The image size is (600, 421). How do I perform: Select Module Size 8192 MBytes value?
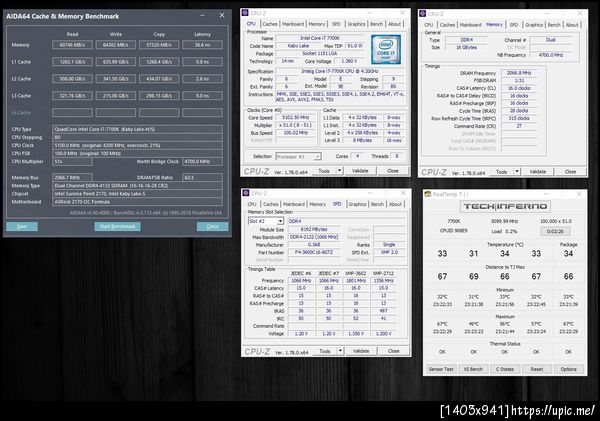pyautogui.click(x=314, y=229)
